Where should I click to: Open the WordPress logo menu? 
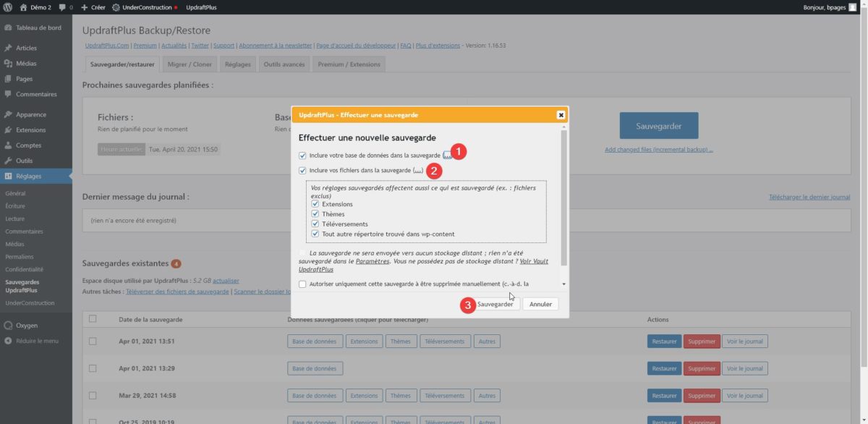click(x=8, y=7)
